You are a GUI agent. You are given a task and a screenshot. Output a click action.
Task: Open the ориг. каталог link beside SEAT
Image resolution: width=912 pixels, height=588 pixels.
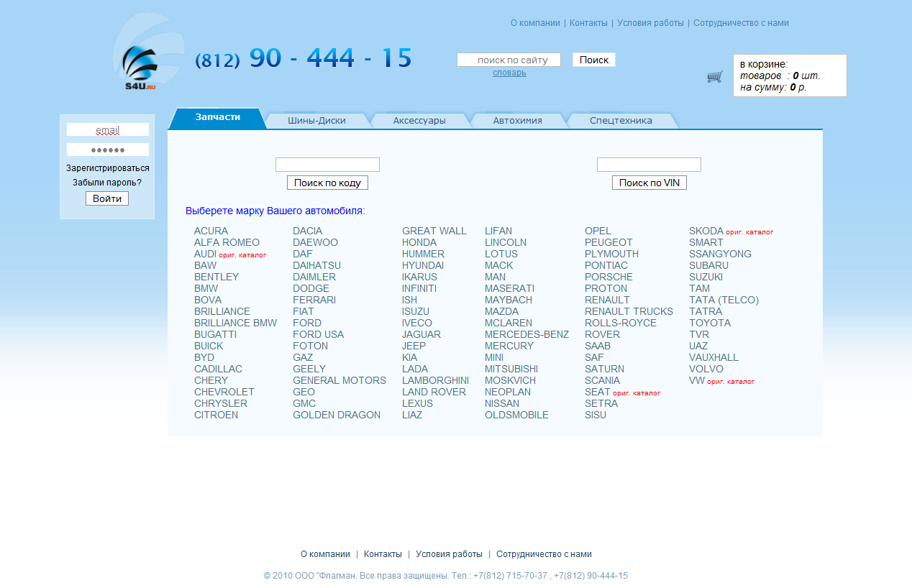coord(637,393)
